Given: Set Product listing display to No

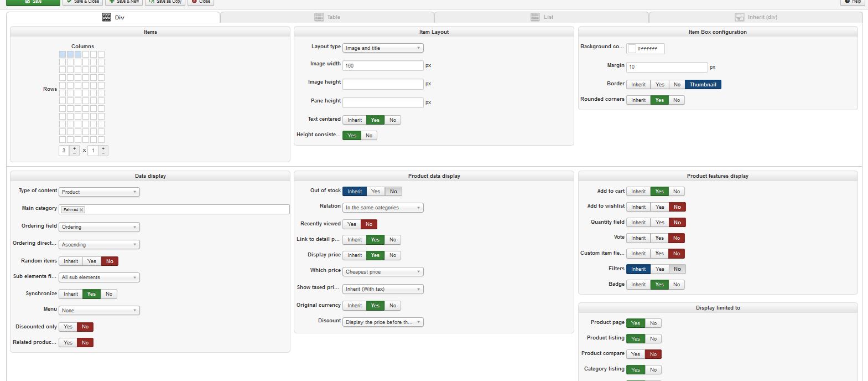Looking at the screenshot, I should (x=653, y=339).
